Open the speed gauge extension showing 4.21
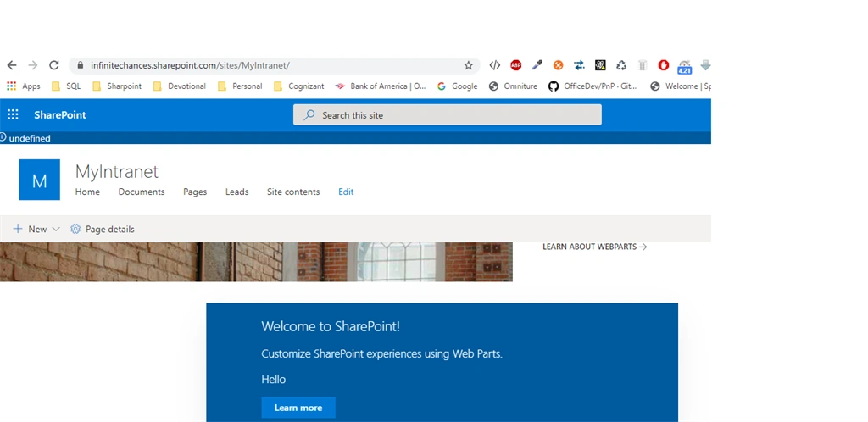The height and width of the screenshot is (422, 868). click(x=685, y=66)
